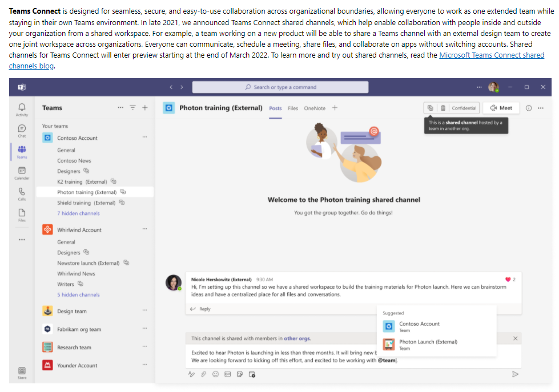Click the heart reaction on Nicole's message
This screenshot has width=559, height=392.
(508, 279)
